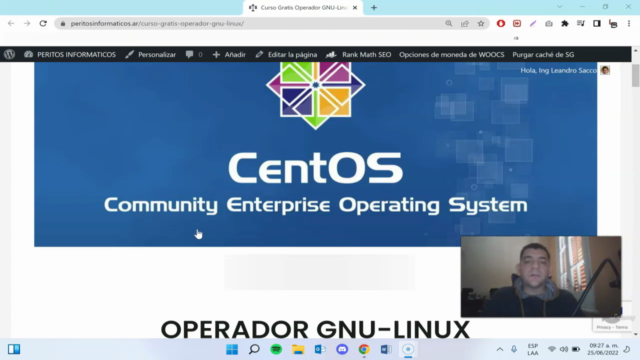The height and width of the screenshot is (360, 640).
Task: Open the WordPress logo menu
Action: click(9, 54)
